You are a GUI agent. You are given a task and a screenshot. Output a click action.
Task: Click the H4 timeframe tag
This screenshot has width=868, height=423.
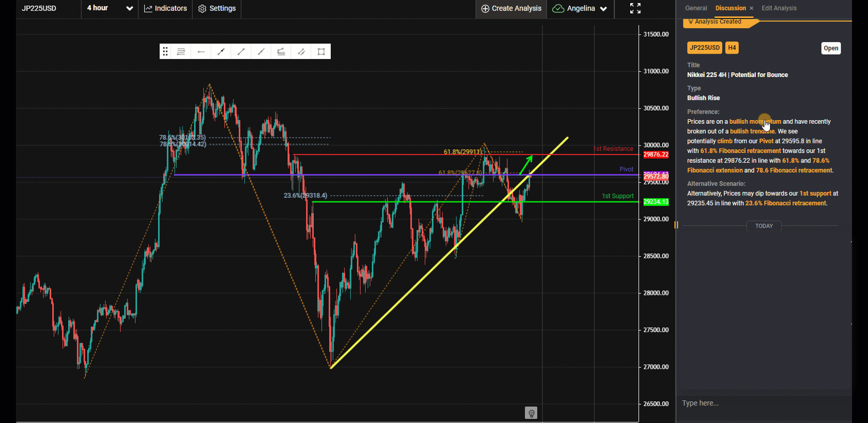(x=732, y=48)
